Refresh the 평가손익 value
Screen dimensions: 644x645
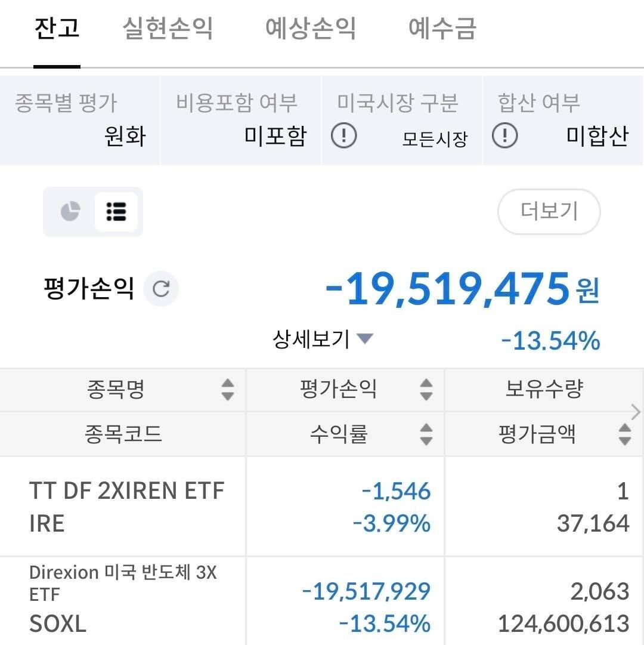[160, 289]
